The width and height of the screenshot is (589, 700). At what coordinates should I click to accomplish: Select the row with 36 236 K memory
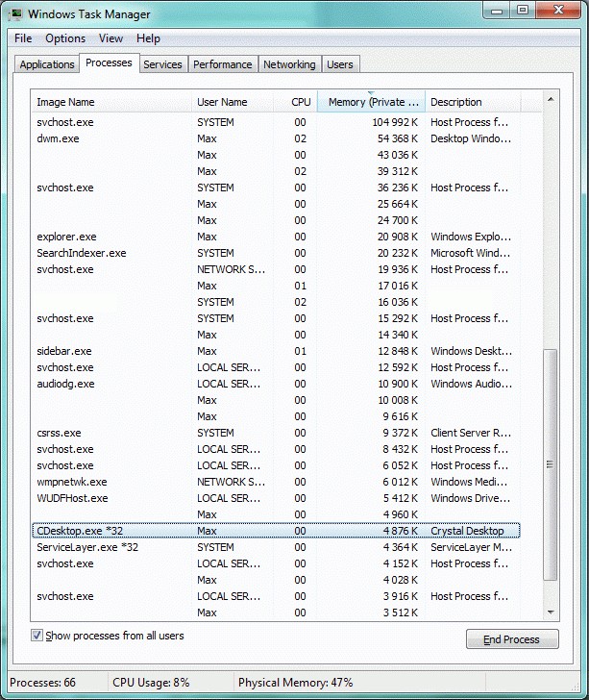pos(276,187)
